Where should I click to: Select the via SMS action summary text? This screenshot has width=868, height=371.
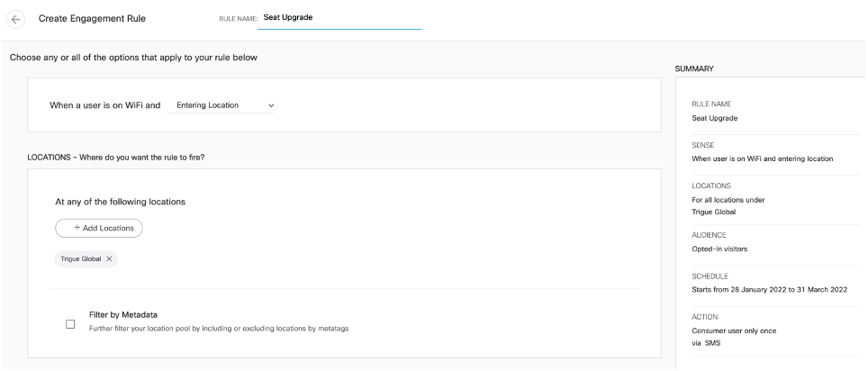click(706, 343)
